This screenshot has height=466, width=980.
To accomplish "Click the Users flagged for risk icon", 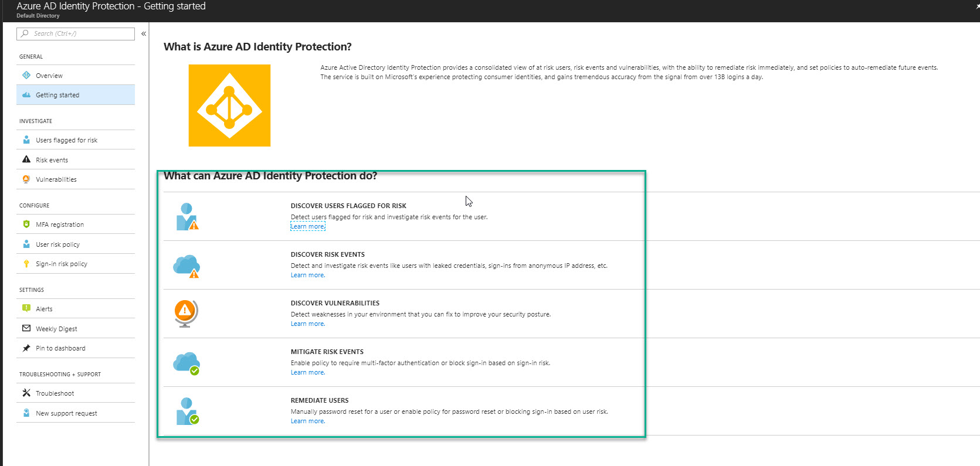I will tap(26, 140).
